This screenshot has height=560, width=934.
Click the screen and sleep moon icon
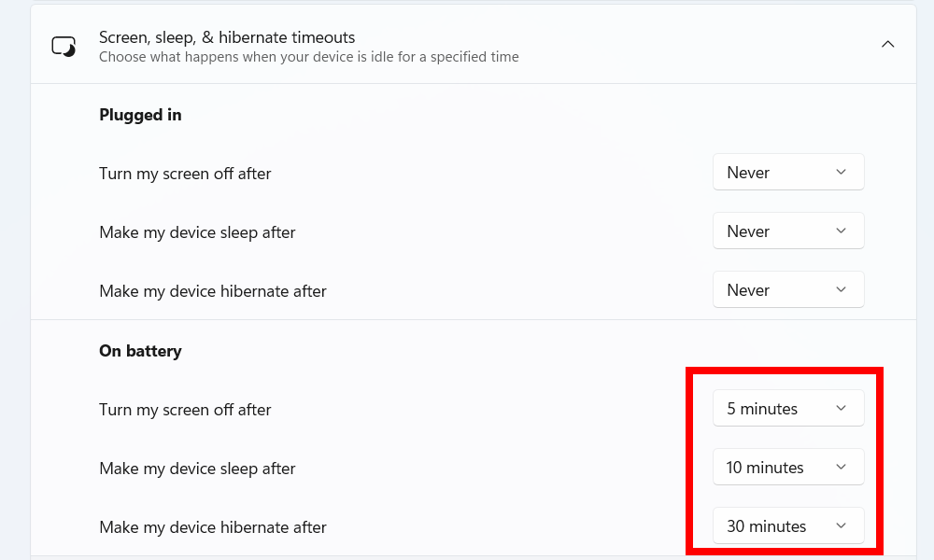click(x=64, y=46)
